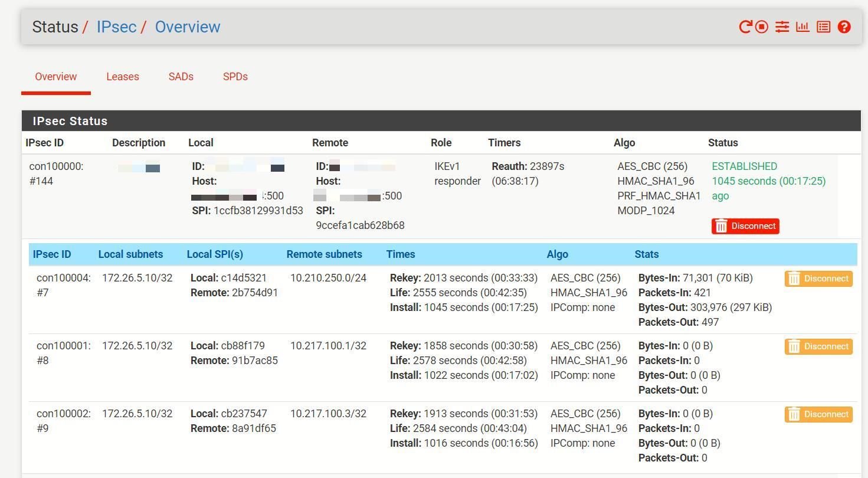Click the ESTABLISHED status text
868x478 pixels.
744,166
